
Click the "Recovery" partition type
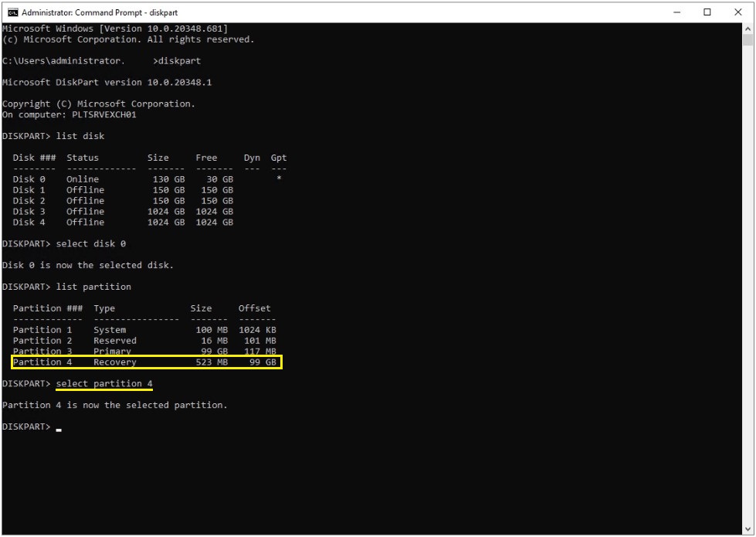(x=115, y=362)
